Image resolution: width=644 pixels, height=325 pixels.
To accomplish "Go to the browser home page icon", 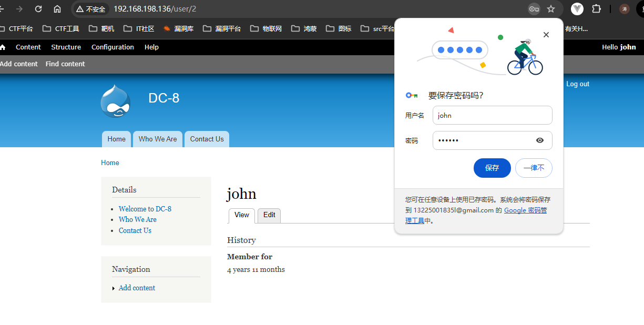I will click(57, 9).
